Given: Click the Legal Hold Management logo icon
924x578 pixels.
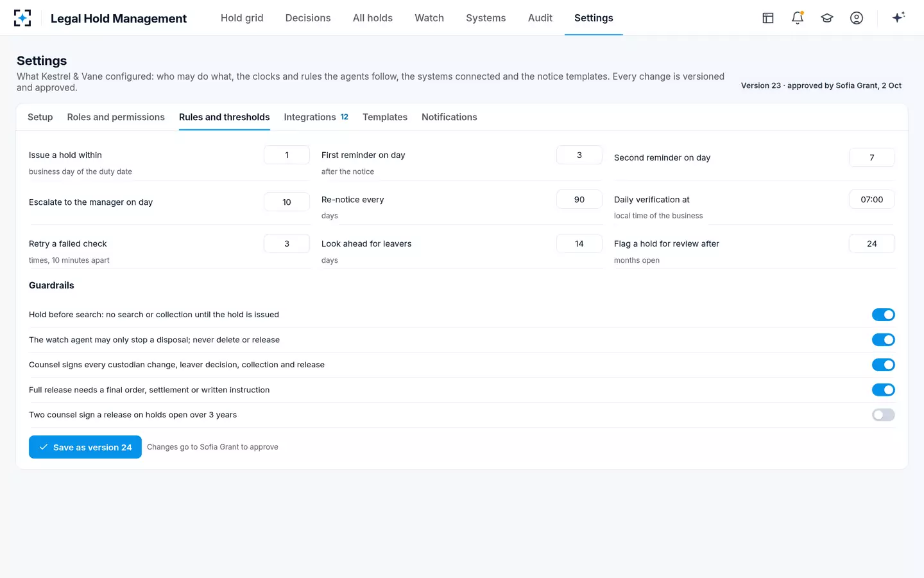Looking at the screenshot, I should tap(22, 18).
